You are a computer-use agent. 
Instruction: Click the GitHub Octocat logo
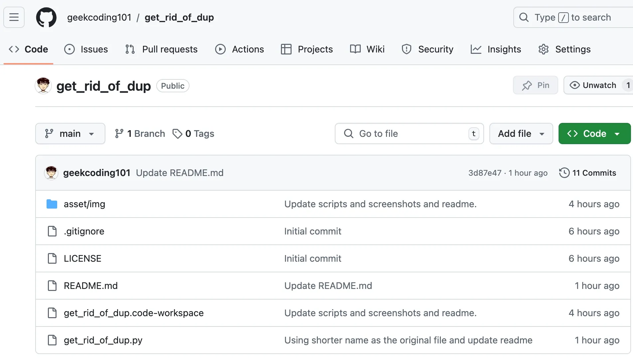pos(46,17)
